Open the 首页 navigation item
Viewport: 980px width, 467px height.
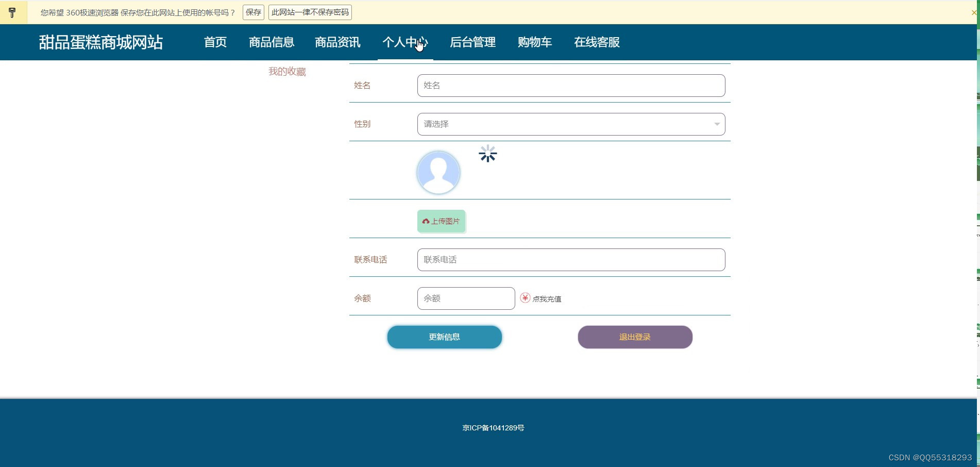pos(215,42)
